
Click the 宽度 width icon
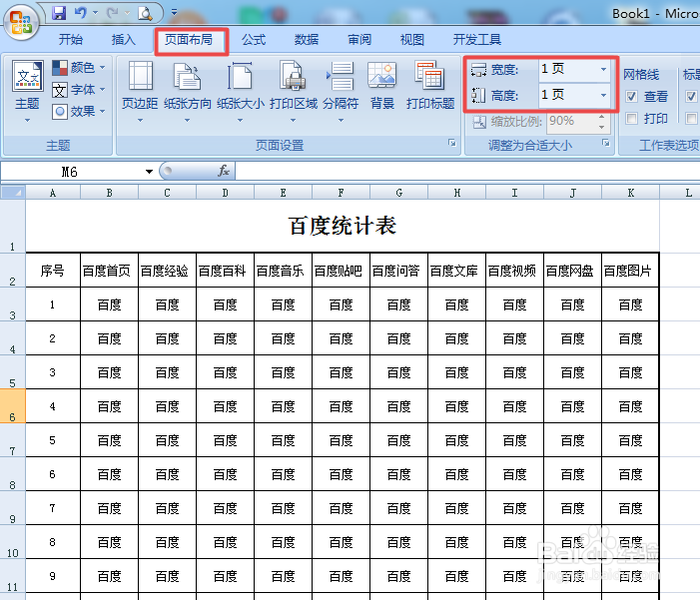tap(478, 70)
